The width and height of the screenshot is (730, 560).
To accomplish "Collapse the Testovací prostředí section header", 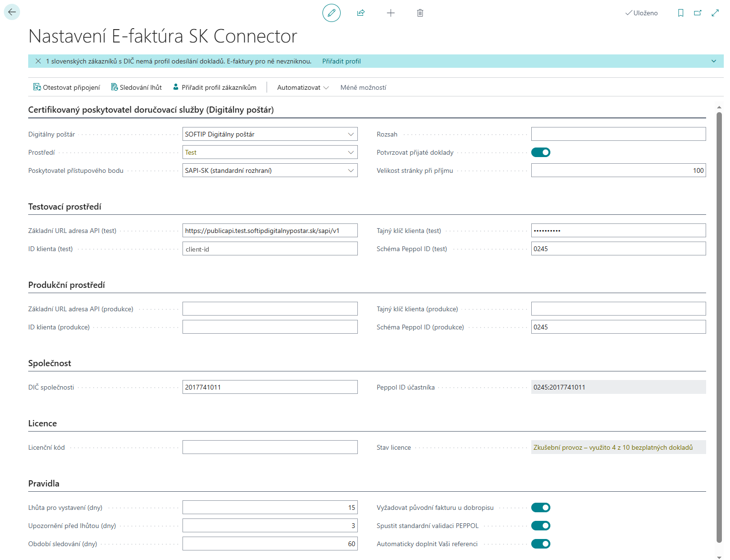I will pyautogui.click(x=65, y=207).
